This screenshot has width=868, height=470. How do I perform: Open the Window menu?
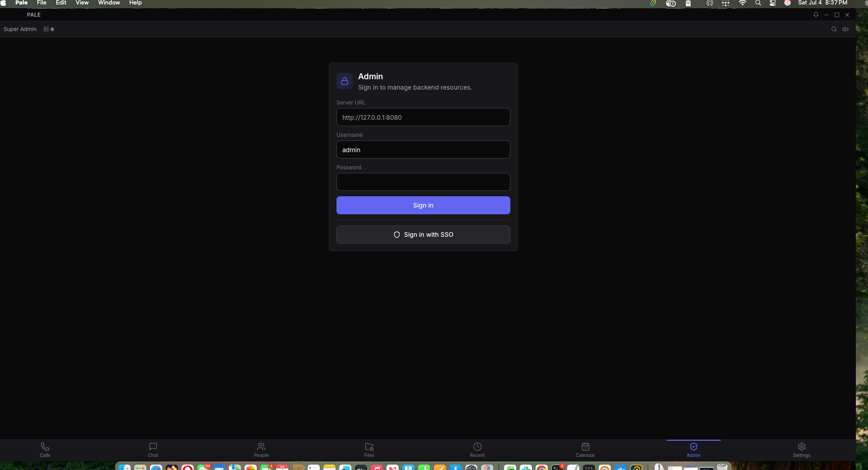tap(109, 3)
